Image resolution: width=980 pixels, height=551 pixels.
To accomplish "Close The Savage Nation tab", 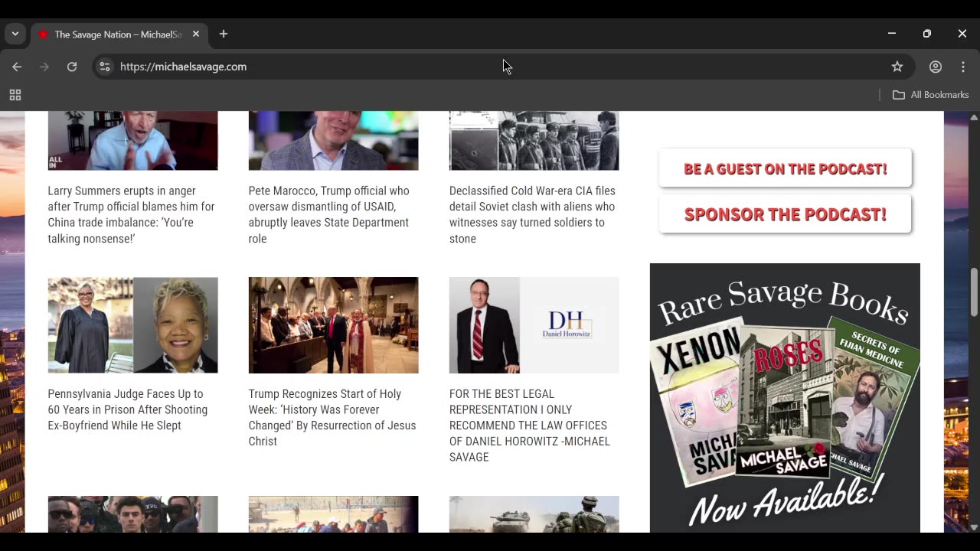I will [195, 34].
